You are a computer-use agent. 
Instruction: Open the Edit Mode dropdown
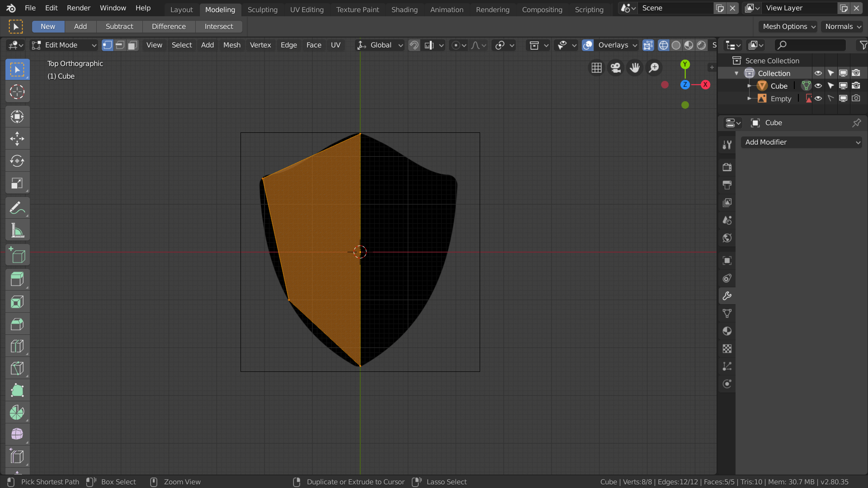(x=64, y=45)
